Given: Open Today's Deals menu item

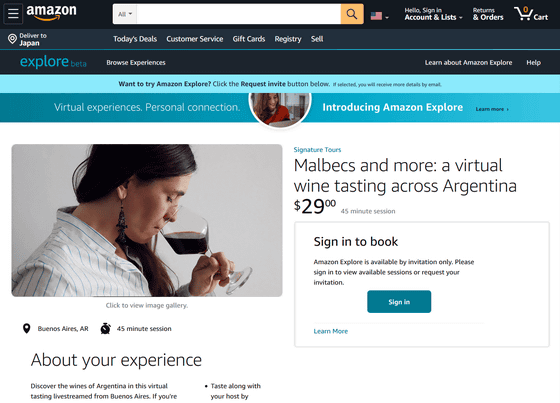Looking at the screenshot, I should (135, 39).
